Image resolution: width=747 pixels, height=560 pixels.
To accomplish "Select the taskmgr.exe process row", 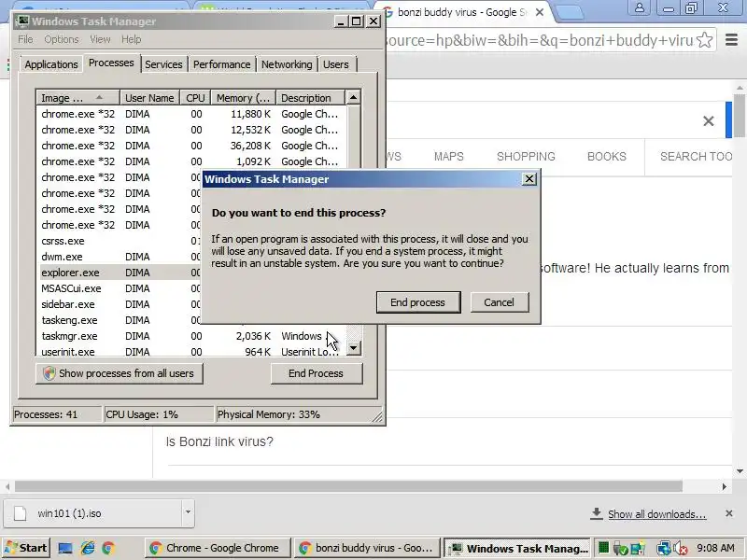I will coord(190,336).
